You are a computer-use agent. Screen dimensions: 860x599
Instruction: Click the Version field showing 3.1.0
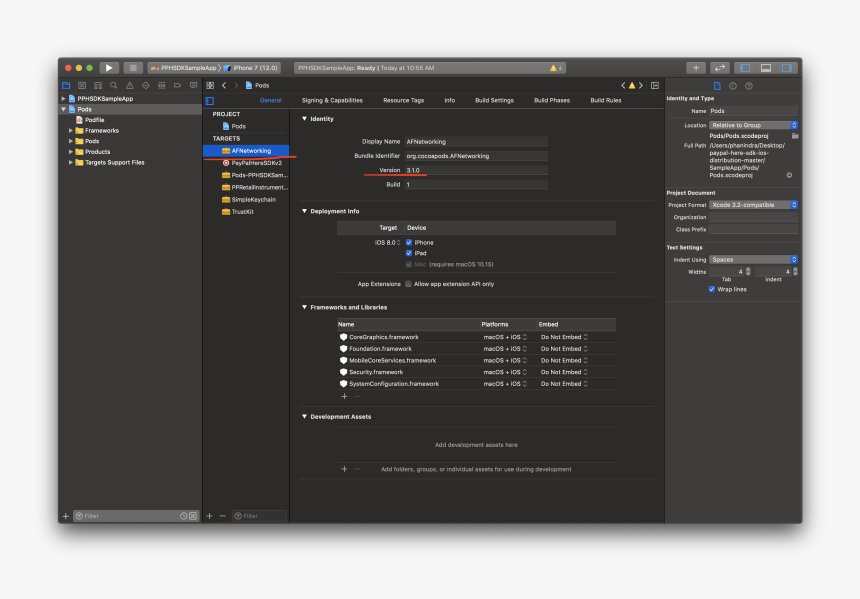pos(476,171)
